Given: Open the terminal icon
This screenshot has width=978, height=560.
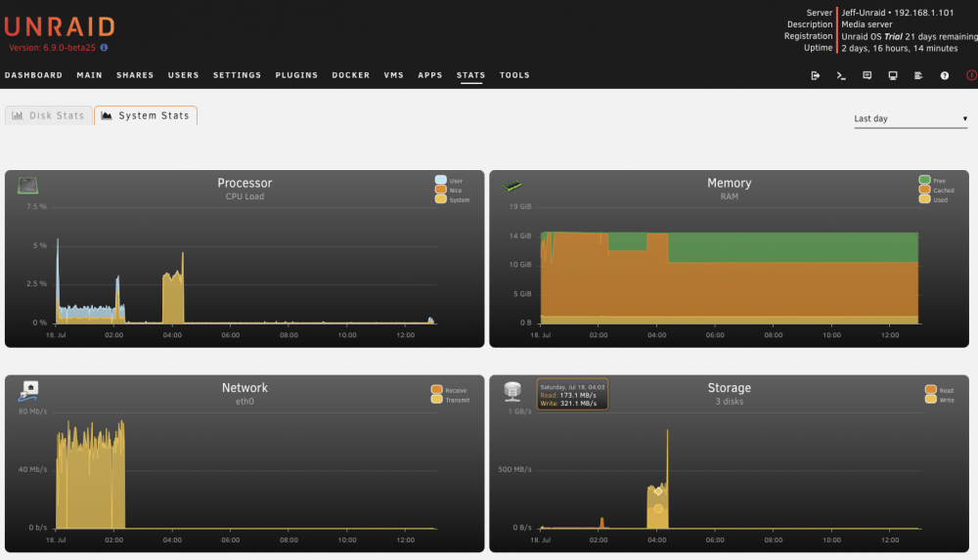Looking at the screenshot, I should pos(841,75).
